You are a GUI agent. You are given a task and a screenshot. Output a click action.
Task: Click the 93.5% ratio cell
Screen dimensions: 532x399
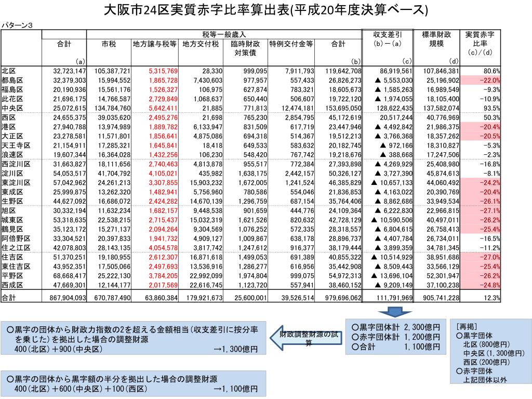pyautogui.click(x=491, y=108)
